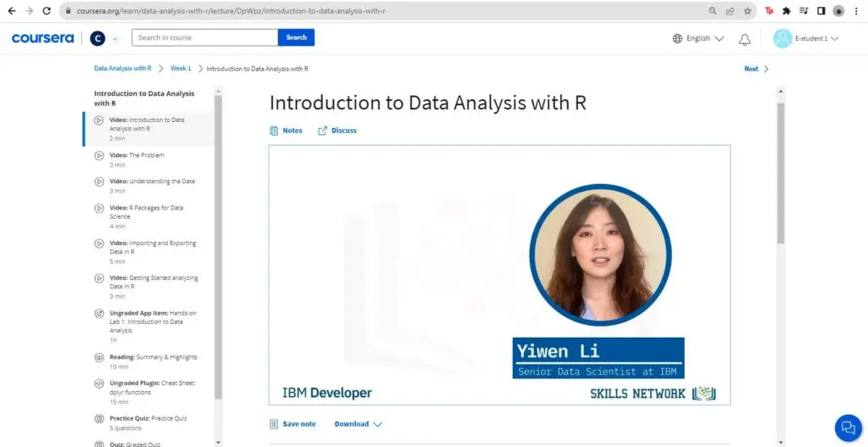Click the globe language icon
Image resolution: width=868 pixels, height=447 pixels.
[x=677, y=38]
